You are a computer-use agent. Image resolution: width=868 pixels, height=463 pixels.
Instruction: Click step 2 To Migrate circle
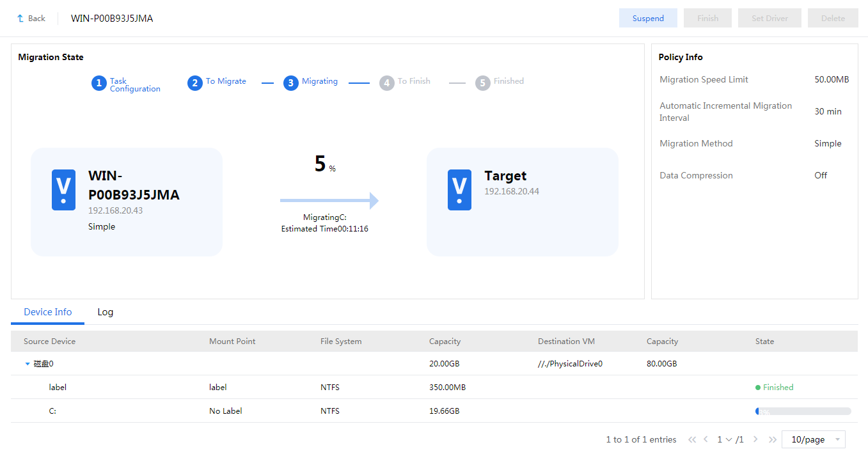coord(195,83)
